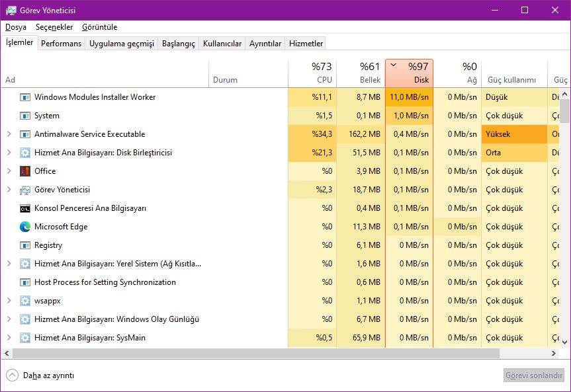
Task: Open the Dosya menu
Action: click(16, 27)
